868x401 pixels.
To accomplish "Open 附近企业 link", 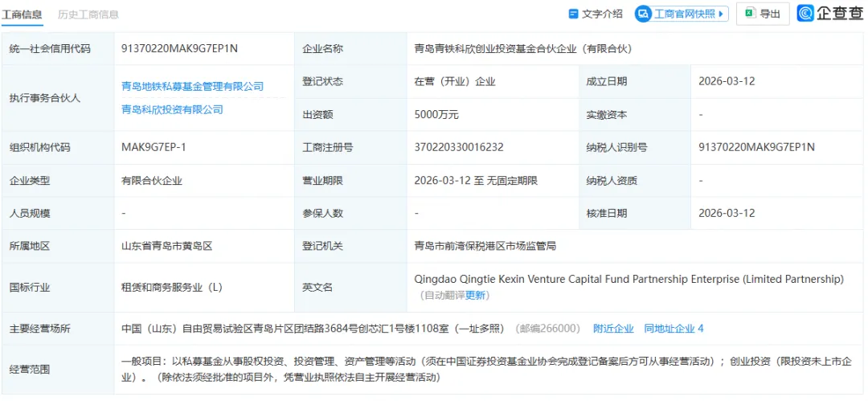I will coord(613,329).
